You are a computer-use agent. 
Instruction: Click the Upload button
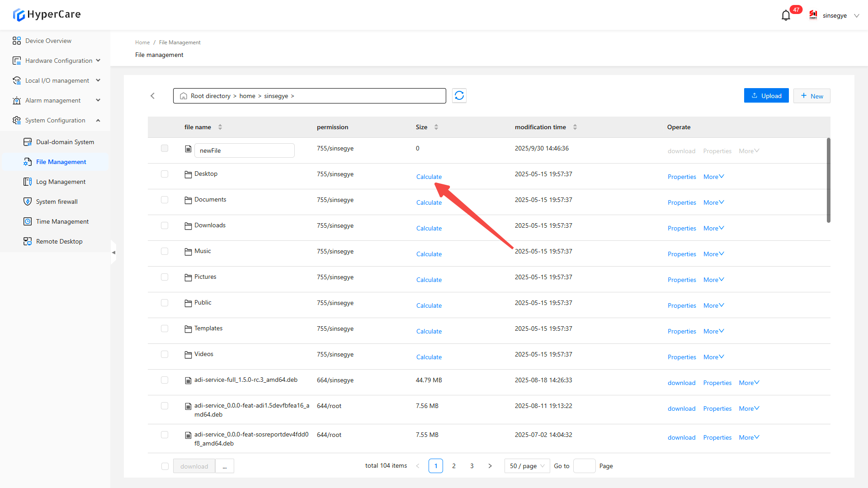(x=766, y=96)
